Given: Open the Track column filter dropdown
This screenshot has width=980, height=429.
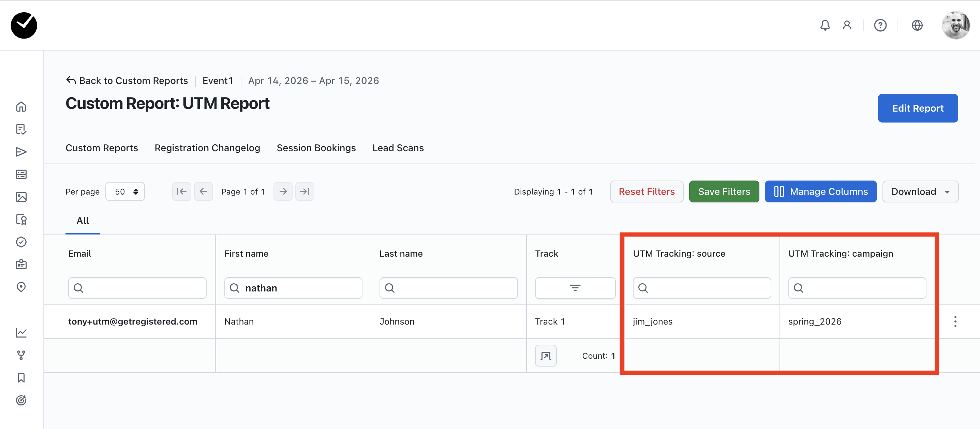Looking at the screenshot, I should (575, 288).
